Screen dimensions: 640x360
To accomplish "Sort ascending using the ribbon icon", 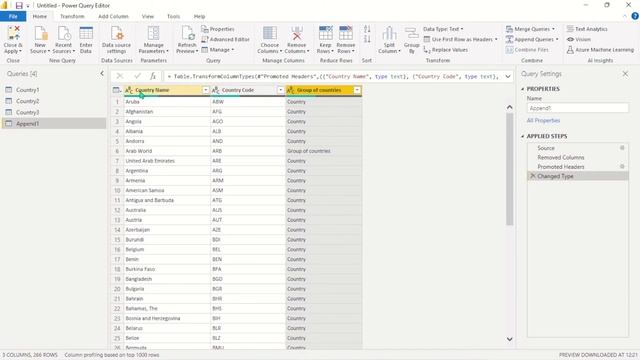I will pyautogui.click(x=367, y=29).
